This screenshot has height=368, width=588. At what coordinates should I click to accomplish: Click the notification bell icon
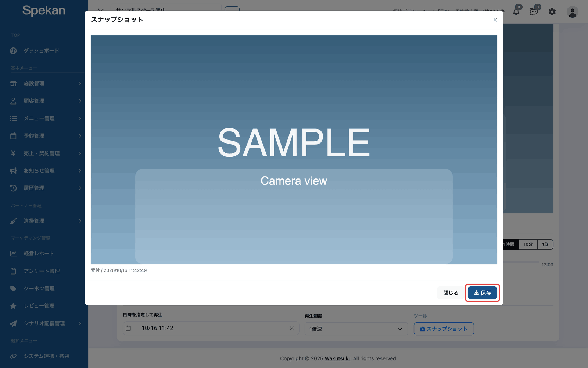516,12
